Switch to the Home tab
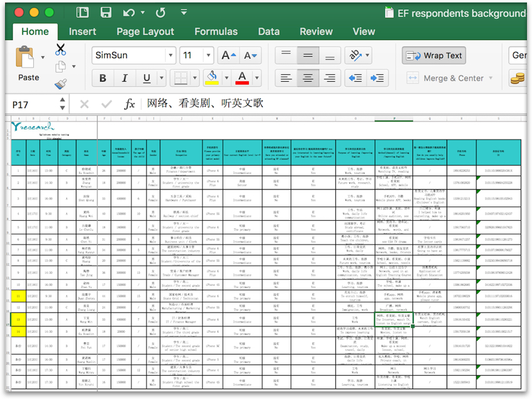The height and width of the screenshot is (399, 532). tap(35, 31)
